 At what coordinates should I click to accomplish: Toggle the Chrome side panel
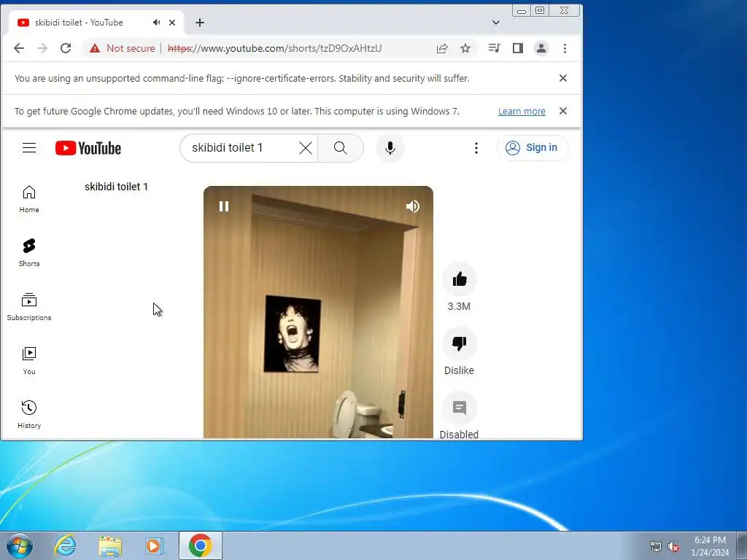[518, 48]
